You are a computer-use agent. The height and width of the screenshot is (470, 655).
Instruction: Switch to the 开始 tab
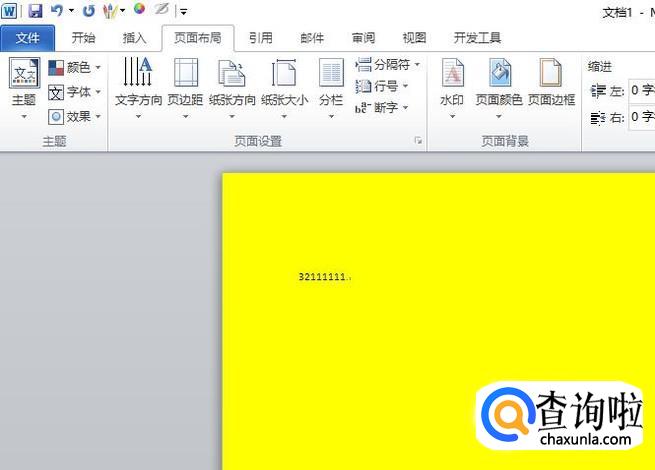pyautogui.click(x=83, y=38)
